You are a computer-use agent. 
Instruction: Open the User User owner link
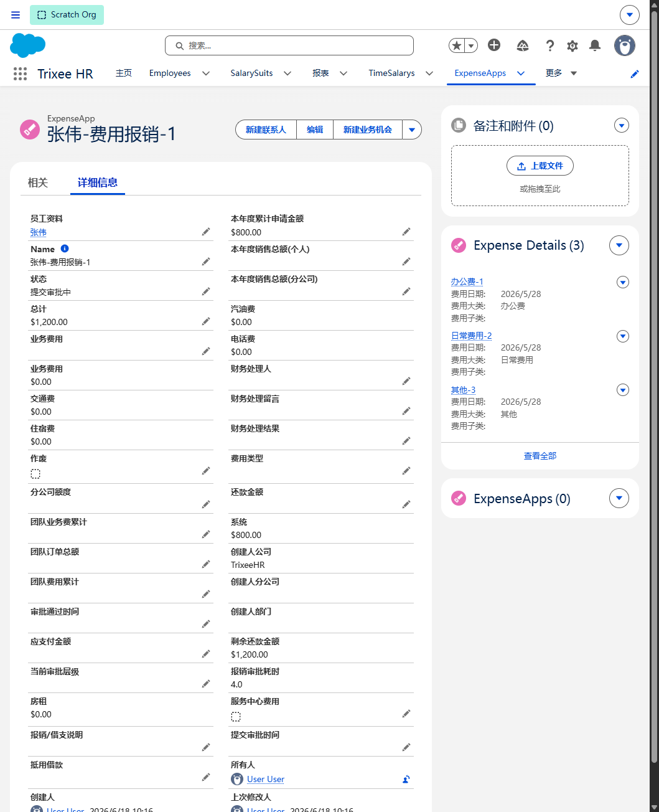tap(266, 779)
